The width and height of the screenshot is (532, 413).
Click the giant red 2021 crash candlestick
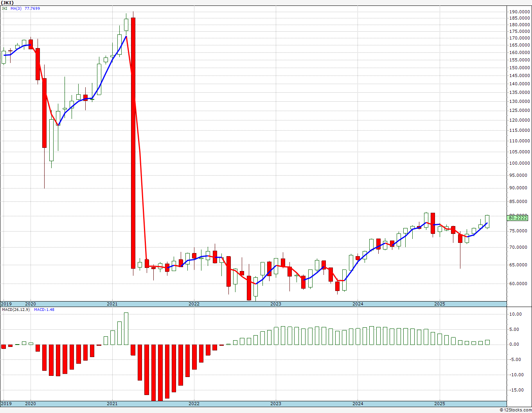tap(133, 143)
